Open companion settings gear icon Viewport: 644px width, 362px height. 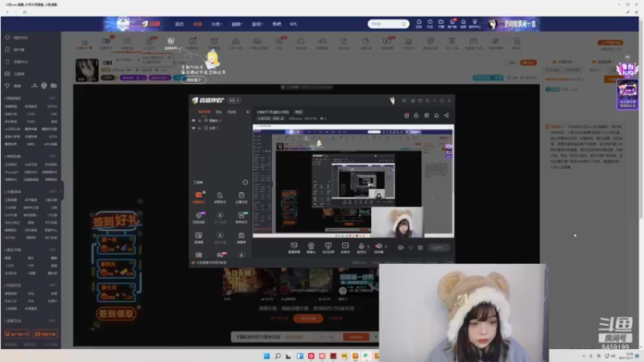(420, 248)
